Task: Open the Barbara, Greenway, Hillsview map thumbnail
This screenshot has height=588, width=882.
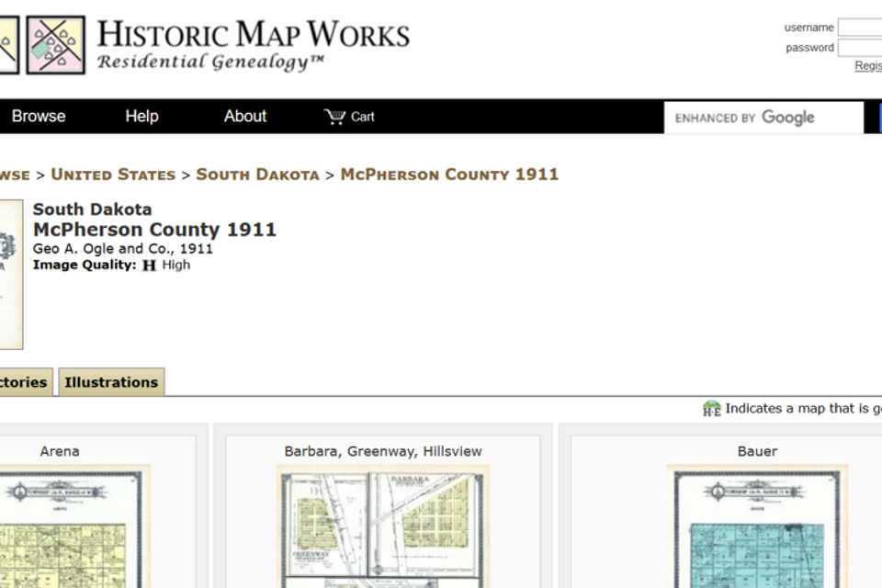Action: (383, 526)
